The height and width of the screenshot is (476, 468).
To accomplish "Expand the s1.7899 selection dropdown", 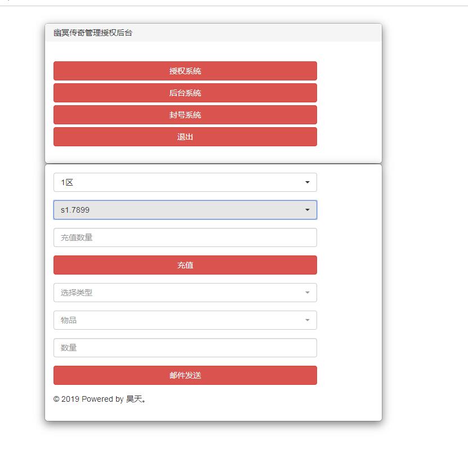I will point(185,210).
